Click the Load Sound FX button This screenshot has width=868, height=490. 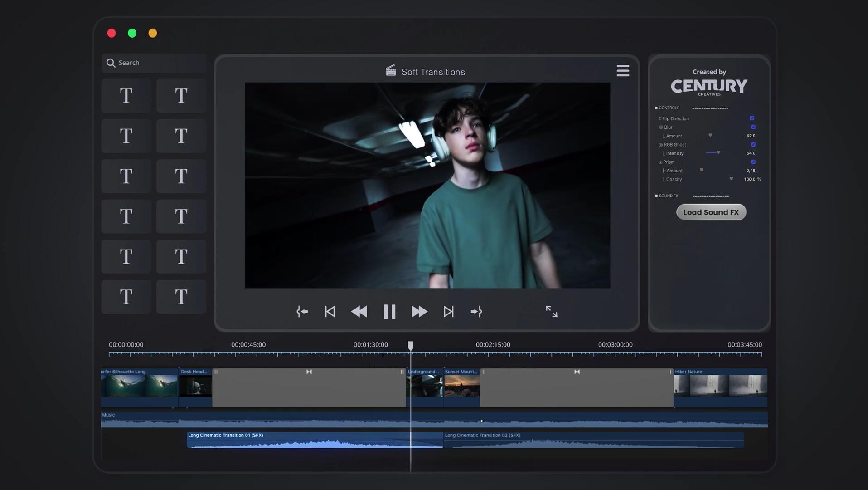(711, 212)
